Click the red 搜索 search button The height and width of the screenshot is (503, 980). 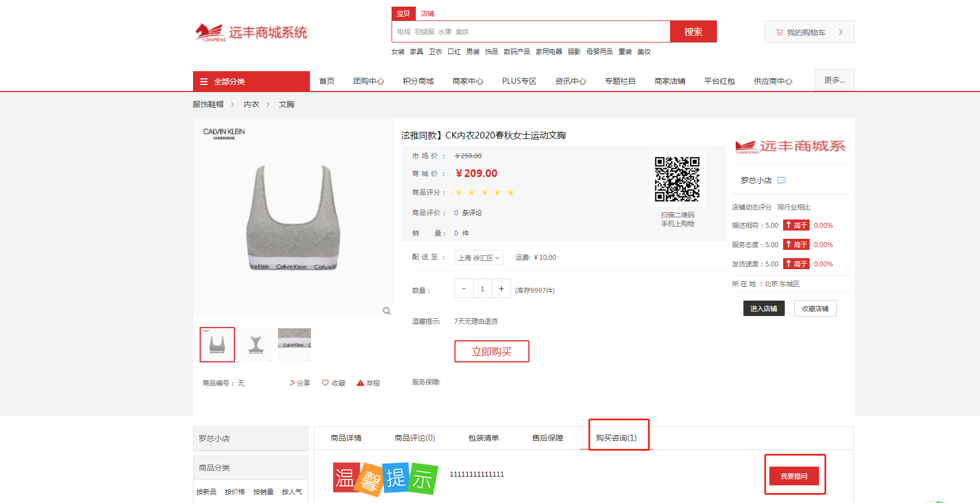693,31
